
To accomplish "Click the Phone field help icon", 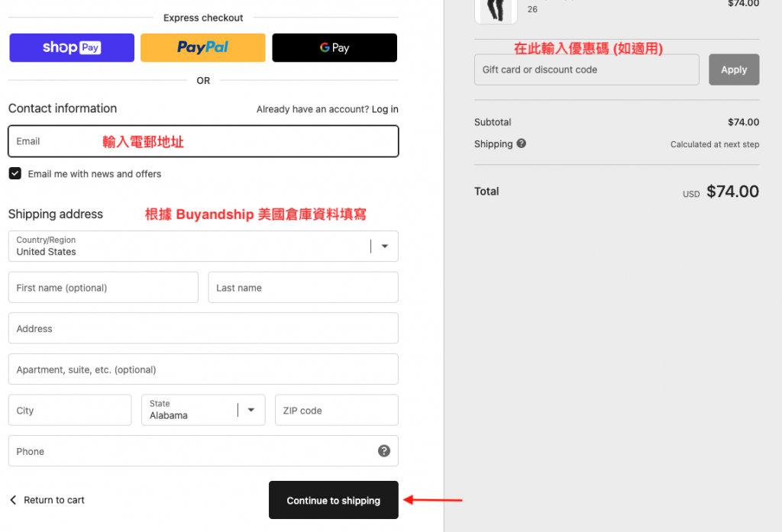I will 384,451.
